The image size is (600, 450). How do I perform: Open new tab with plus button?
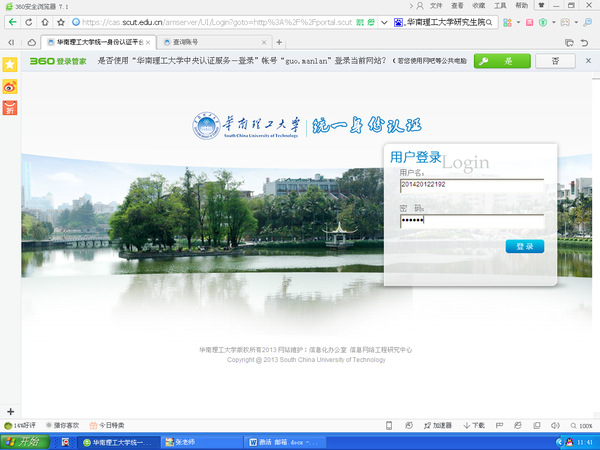coord(279,42)
